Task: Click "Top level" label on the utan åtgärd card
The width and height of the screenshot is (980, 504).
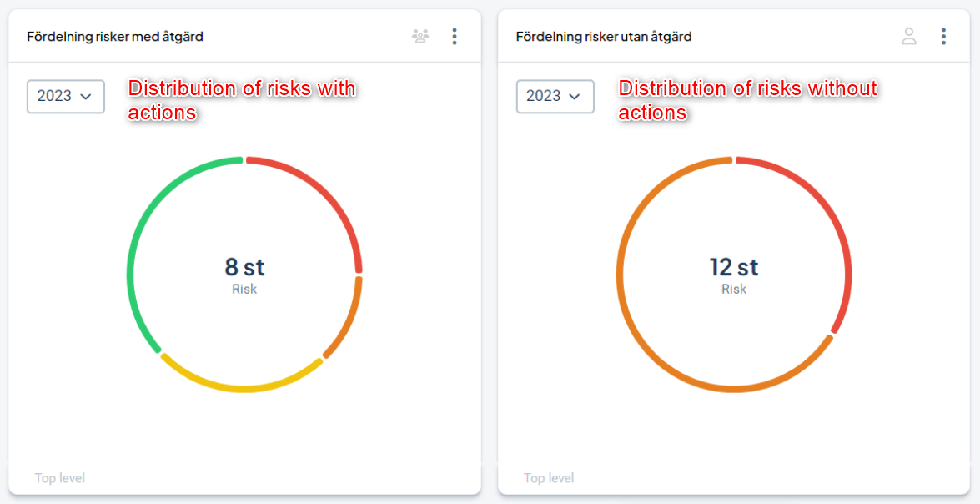Action: pyautogui.click(x=549, y=478)
